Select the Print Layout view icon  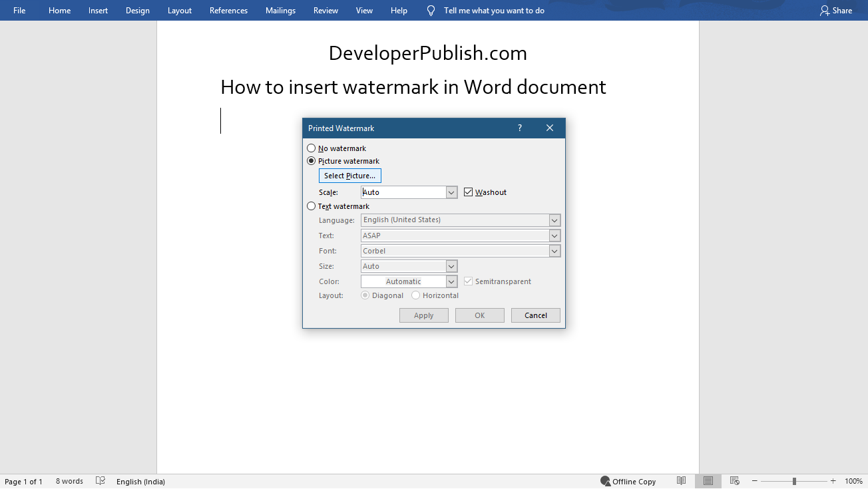click(708, 480)
